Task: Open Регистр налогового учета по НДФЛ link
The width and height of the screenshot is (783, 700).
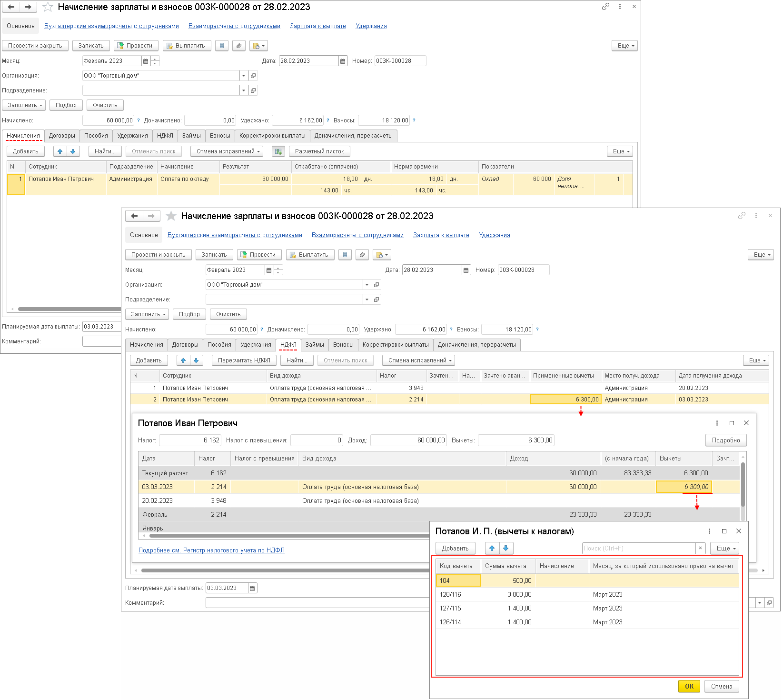Action: pyautogui.click(x=211, y=550)
